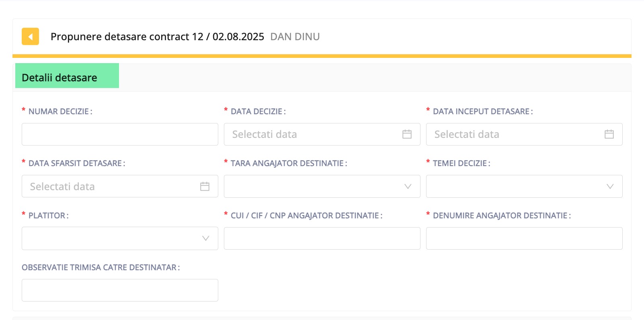644x320 pixels.
Task: Click the PLATITOR label
Action: (x=48, y=215)
